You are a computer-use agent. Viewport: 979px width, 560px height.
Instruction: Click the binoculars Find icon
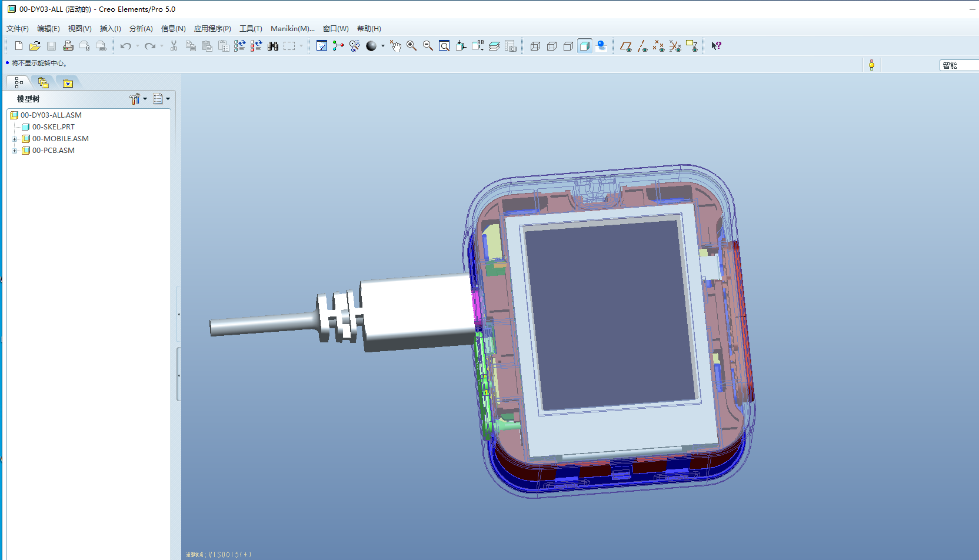point(273,46)
